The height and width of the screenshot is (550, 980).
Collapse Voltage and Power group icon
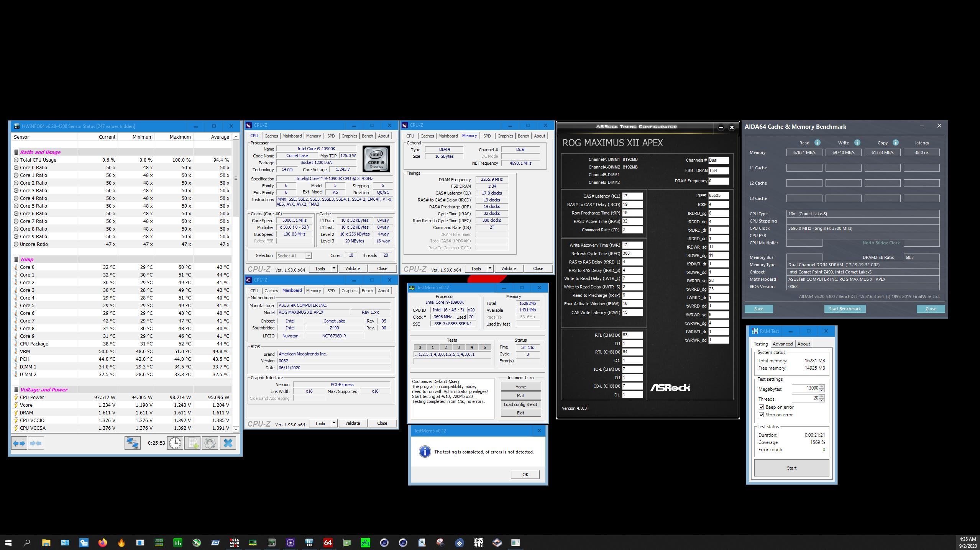16,390
